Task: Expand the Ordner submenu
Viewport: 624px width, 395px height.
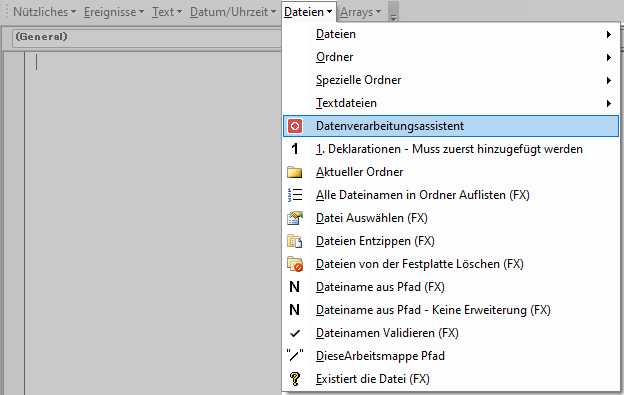Action: click(451, 57)
